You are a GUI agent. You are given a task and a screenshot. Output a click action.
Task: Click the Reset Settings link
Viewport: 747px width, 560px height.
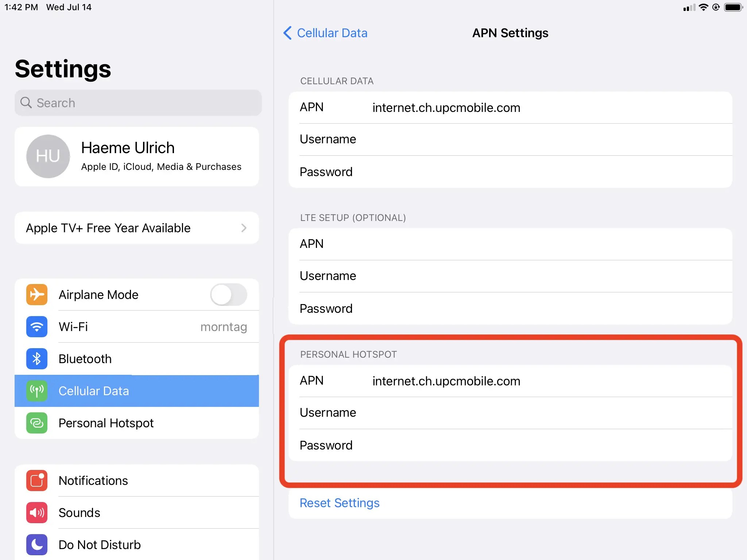pyautogui.click(x=339, y=503)
